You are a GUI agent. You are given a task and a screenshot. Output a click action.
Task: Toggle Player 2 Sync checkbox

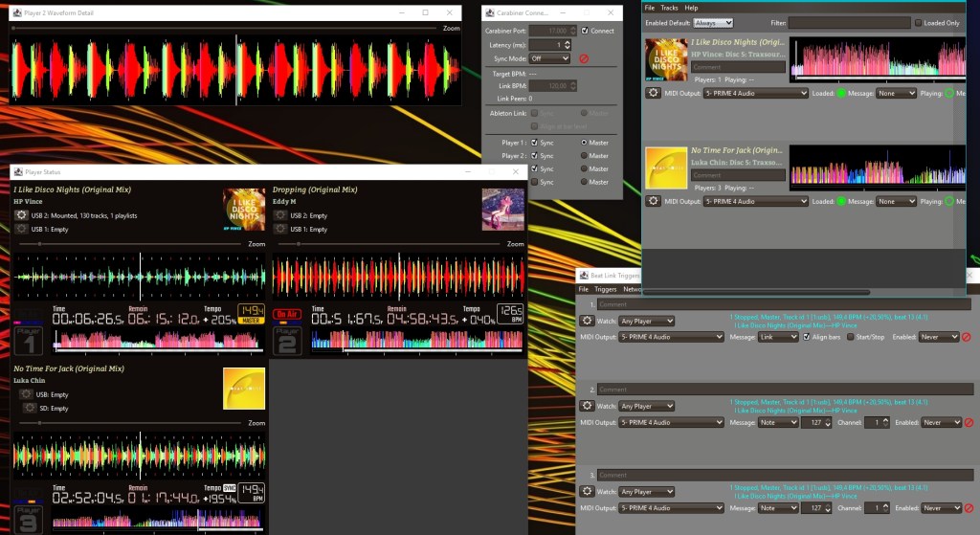pos(534,156)
